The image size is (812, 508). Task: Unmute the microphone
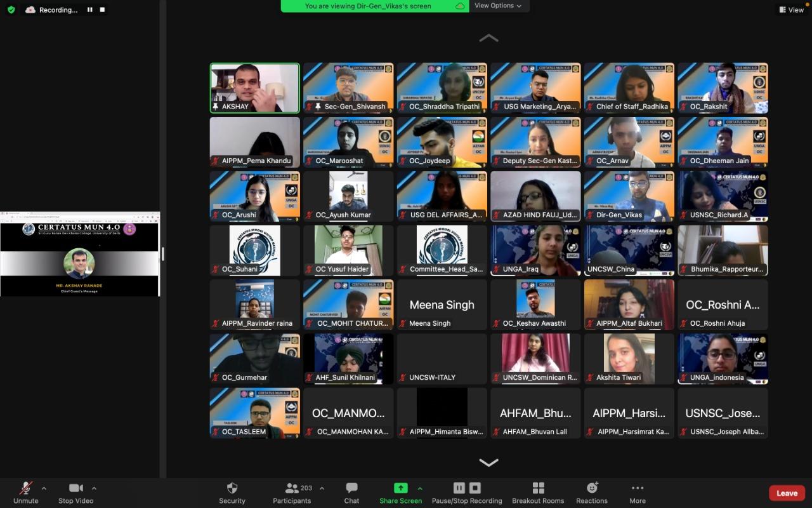26,488
